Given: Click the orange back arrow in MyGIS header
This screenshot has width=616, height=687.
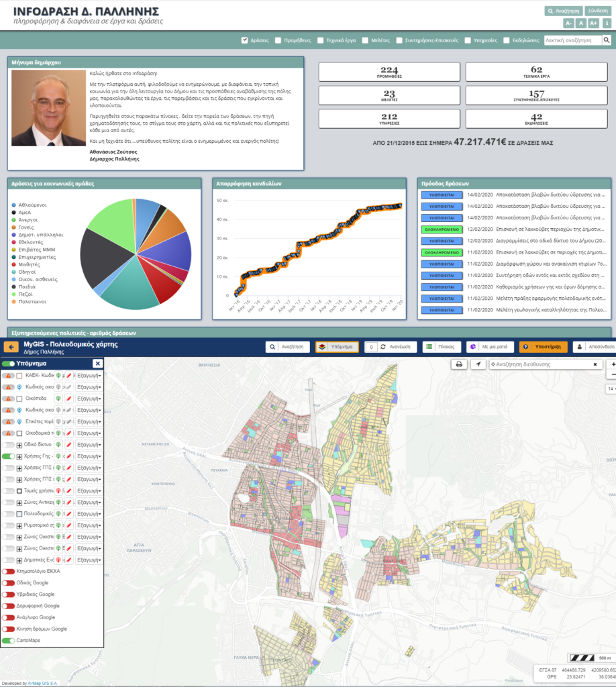Looking at the screenshot, I should pyautogui.click(x=11, y=347).
